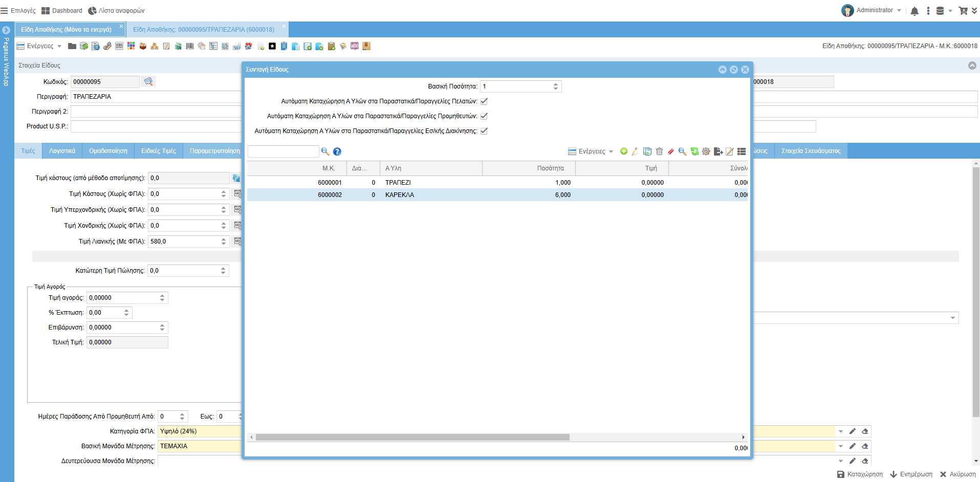
Task: Click the shopping cart icon in top bar
Action: [x=963, y=11]
